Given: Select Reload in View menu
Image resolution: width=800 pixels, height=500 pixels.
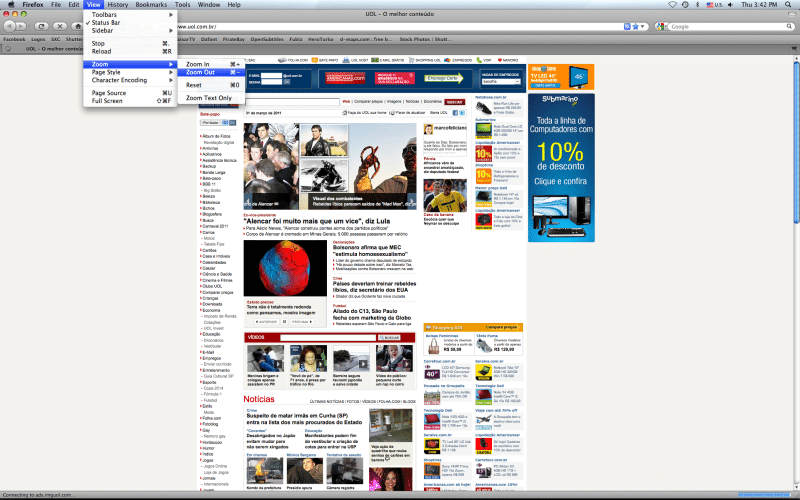Looking at the screenshot, I should coord(130,52).
